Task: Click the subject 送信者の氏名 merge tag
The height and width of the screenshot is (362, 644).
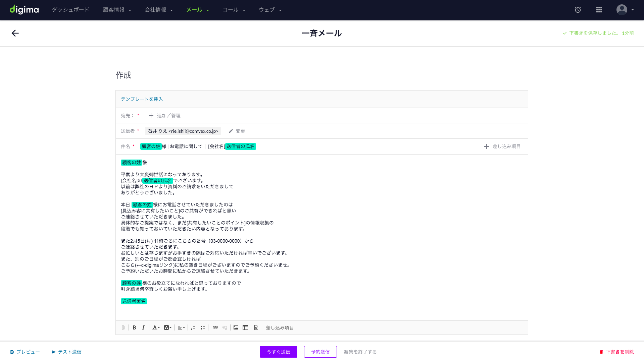Action: coord(241,146)
